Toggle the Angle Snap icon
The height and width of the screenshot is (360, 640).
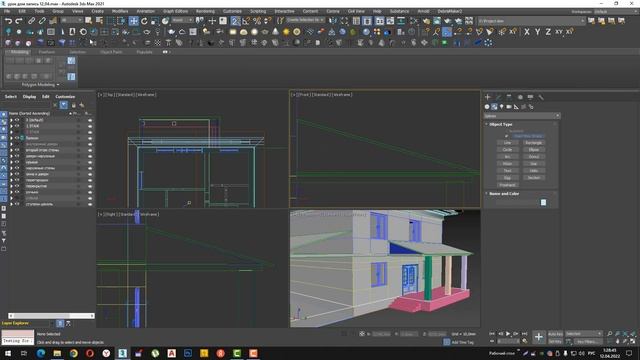coord(246,21)
